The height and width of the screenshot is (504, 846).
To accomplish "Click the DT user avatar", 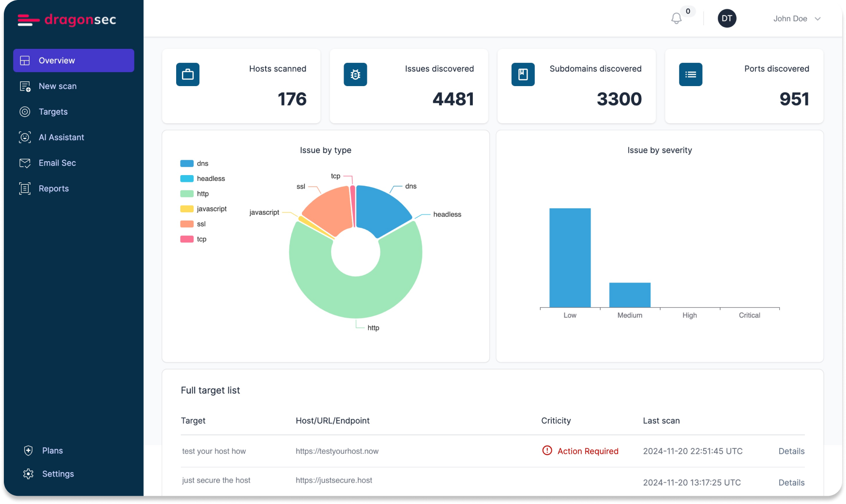I will click(726, 18).
